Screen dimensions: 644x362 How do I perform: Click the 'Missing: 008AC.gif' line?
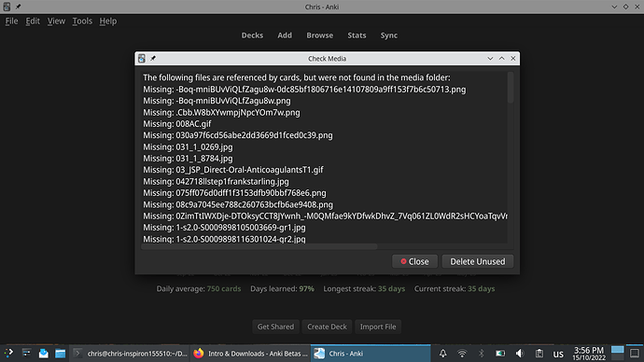(177, 123)
